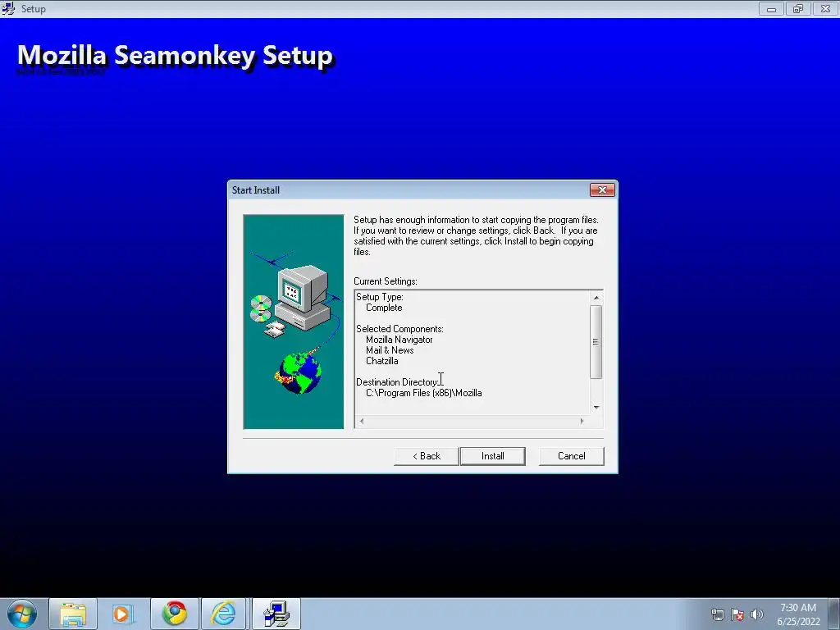The image size is (840, 630).
Task: Open Windows Explorer from the taskbar
Action: (x=73, y=614)
